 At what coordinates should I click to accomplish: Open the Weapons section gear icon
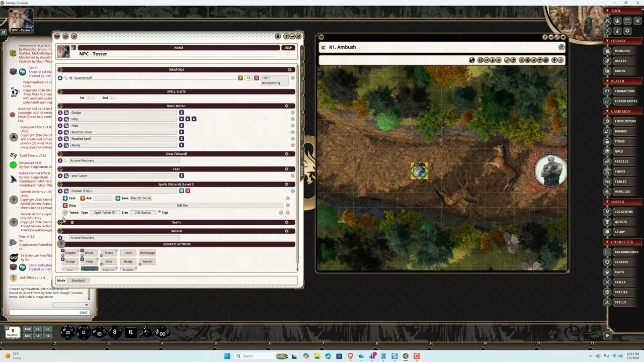pos(289,69)
